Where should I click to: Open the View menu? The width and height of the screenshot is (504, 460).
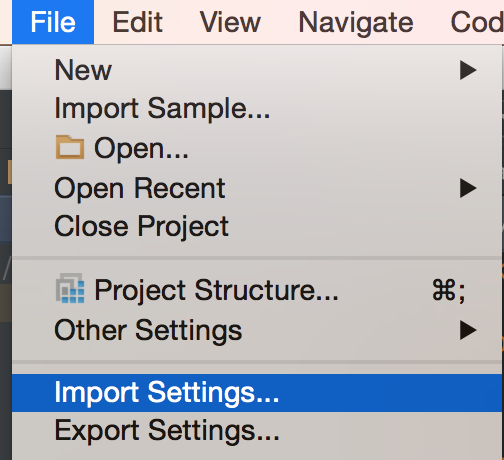click(x=230, y=22)
